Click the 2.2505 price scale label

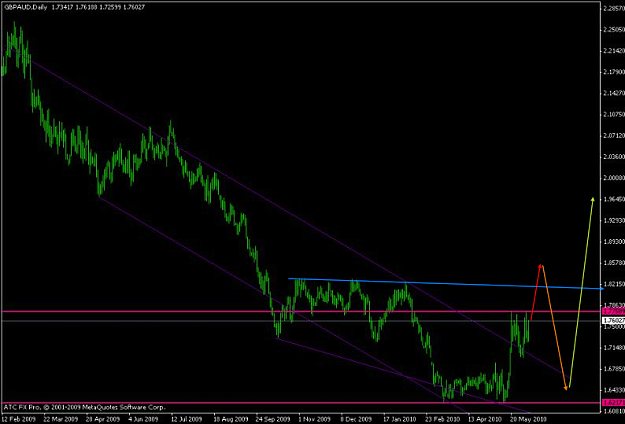[614, 30]
